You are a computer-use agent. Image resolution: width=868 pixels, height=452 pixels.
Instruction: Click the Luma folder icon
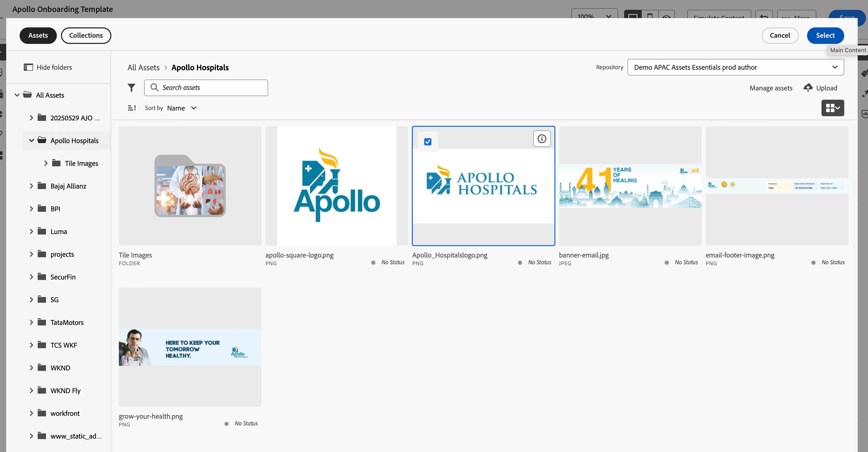[42, 231]
